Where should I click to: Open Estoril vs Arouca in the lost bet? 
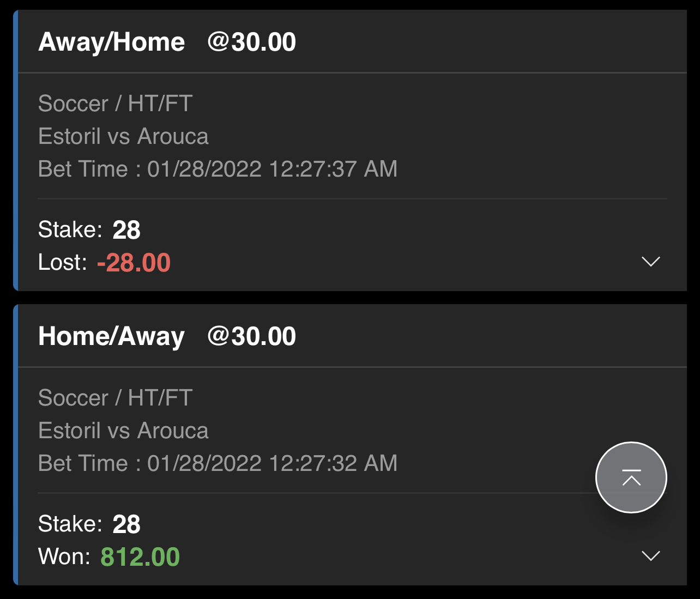[x=123, y=136]
